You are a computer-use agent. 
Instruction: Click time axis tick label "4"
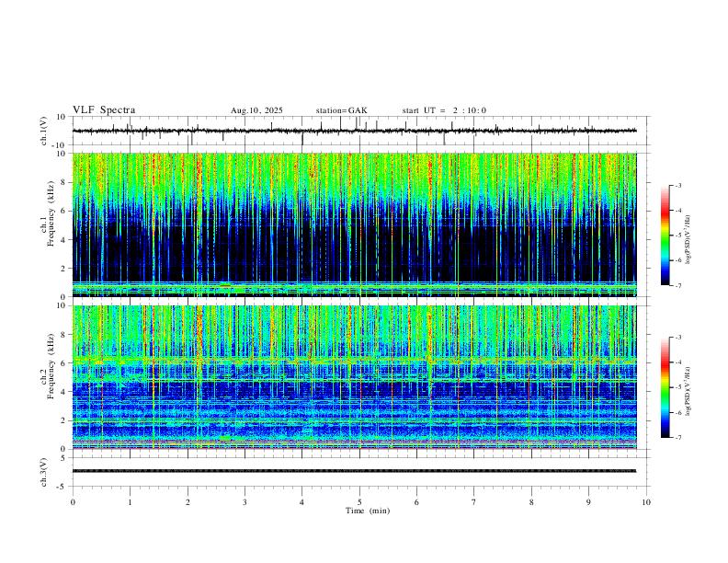coord(302,502)
